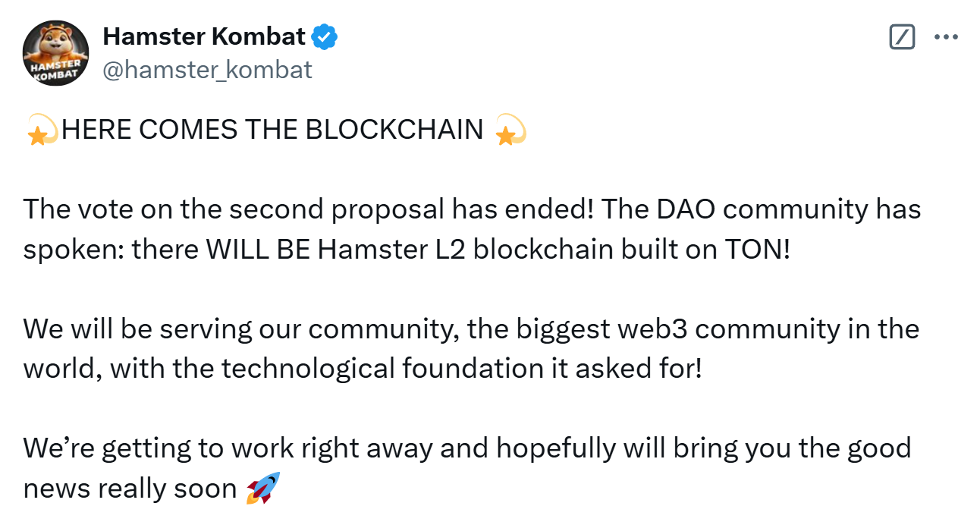Select the HERE COMES THE BLOCKCHAIN headline
Viewport: 980px width, 525px height.
pyautogui.click(x=272, y=130)
